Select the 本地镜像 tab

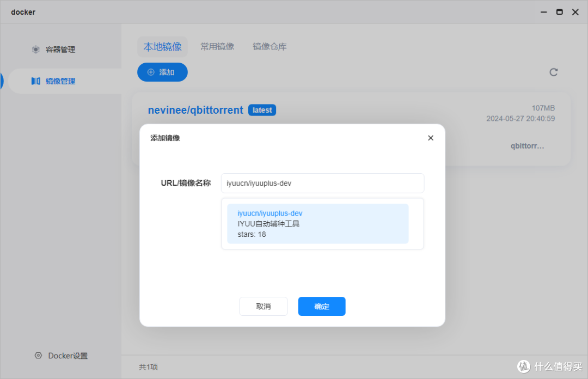click(162, 46)
